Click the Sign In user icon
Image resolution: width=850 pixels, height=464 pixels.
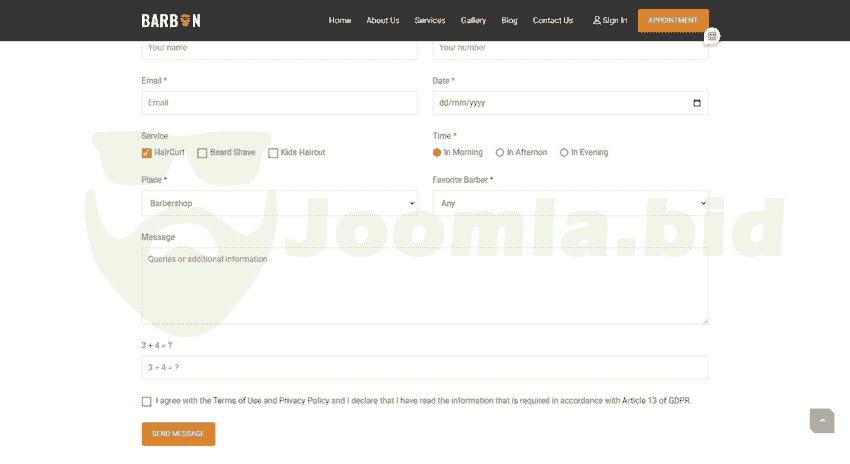pos(597,20)
